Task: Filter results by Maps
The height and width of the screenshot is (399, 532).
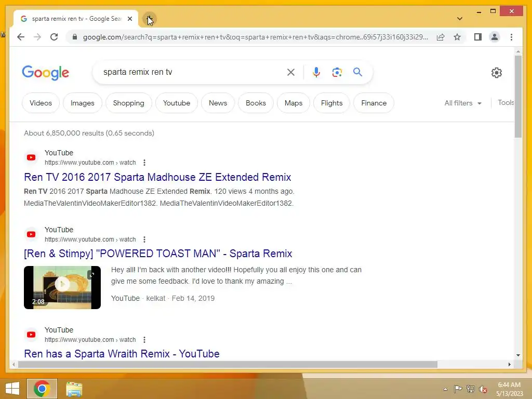Action: coord(294,103)
